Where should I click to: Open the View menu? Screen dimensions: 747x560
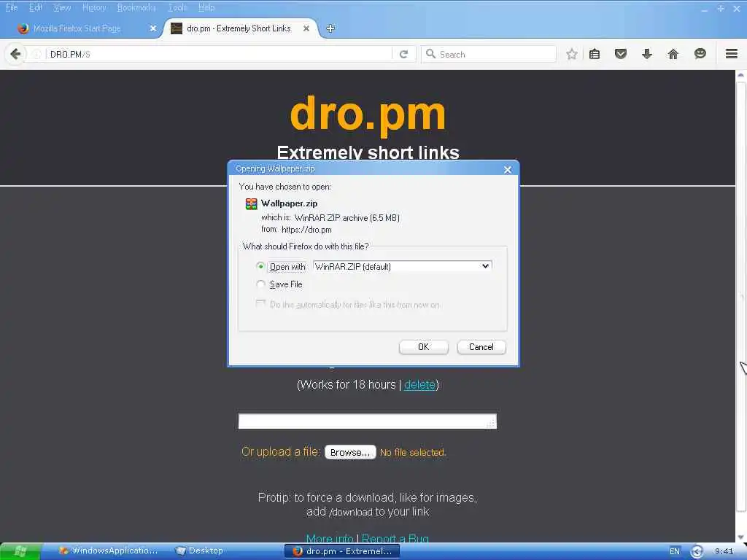coord(62,7)
